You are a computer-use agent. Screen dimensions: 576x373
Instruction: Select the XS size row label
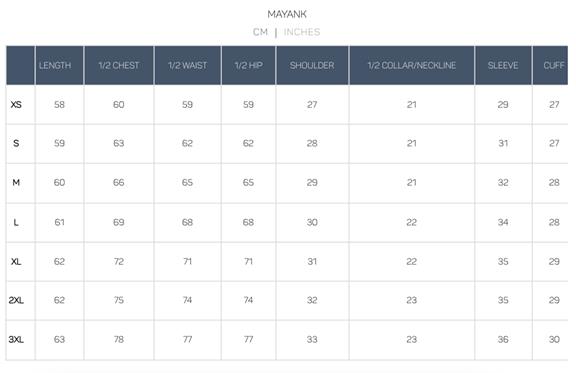pos(16,105)
